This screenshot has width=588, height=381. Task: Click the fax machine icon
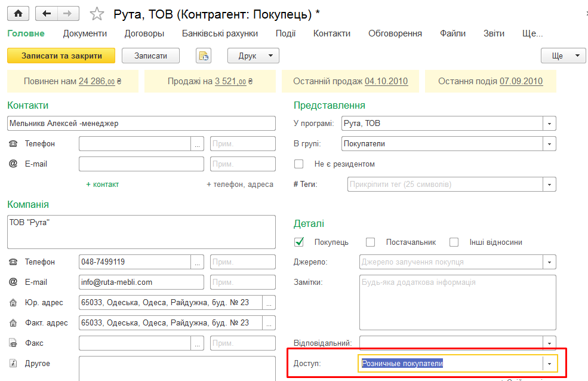tap(13, 343)
